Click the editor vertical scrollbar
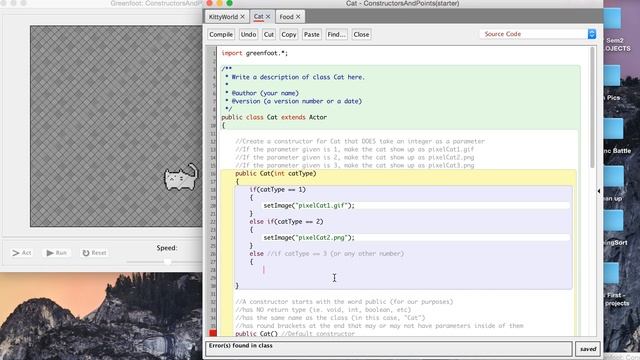The width and height of the screenshot is (640, 360). pos(592,107)
